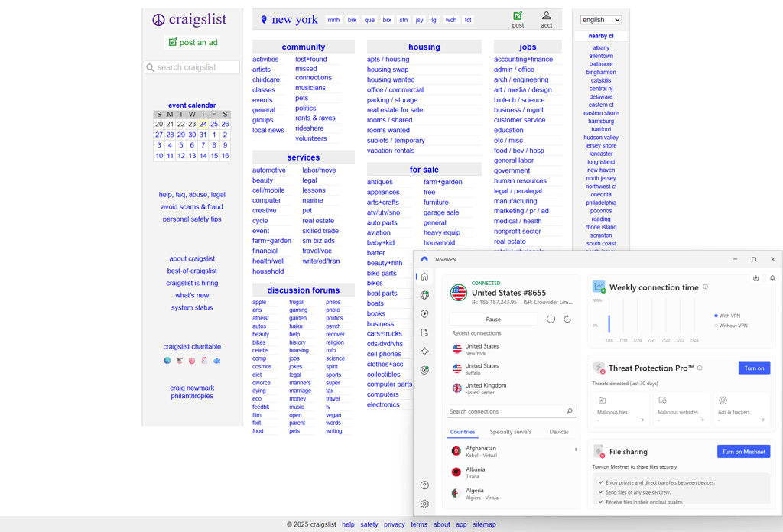Click the craigslist post pencil icon

[518, 15]
